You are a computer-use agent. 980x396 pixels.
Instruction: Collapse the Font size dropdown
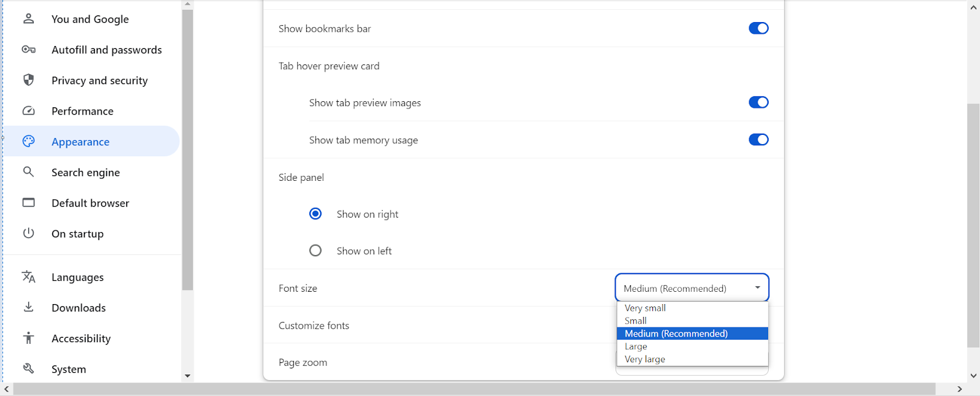point(692,288)
